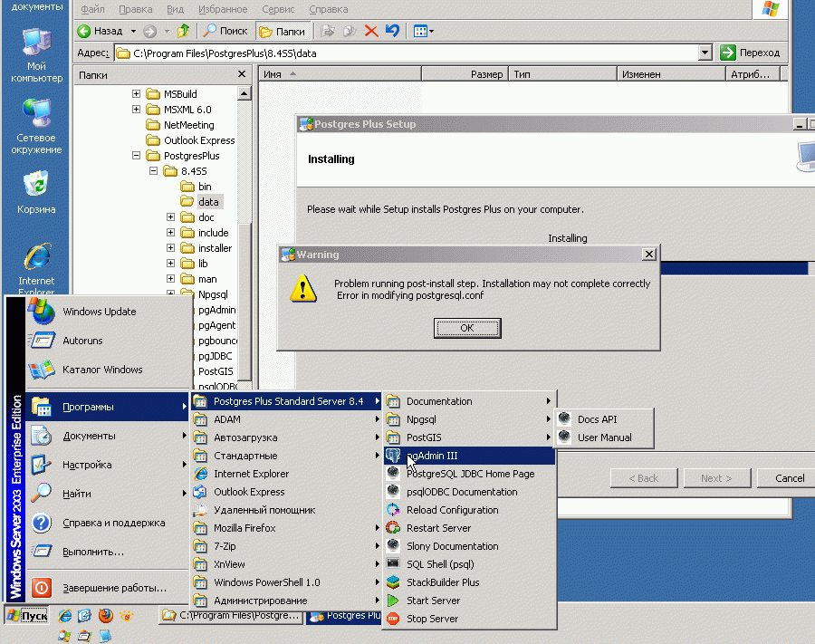Click Stop Server entry
Image resolution: width=815 pixels, height=644 pixels.
pyautogui.click(x=469, y=619)
